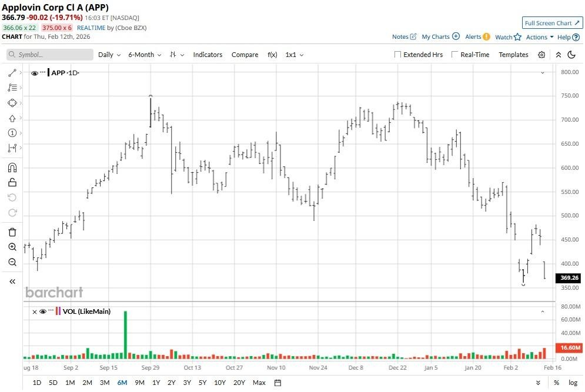The image size is (585, 392).
Task: Open chart settings gear
Action: coord(541,55)
